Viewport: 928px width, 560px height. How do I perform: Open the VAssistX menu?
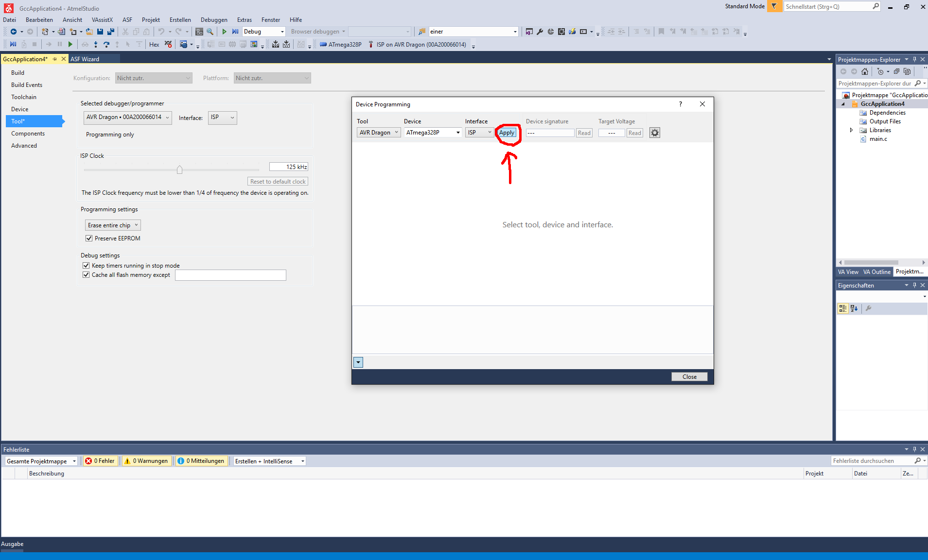click(102, 20)
